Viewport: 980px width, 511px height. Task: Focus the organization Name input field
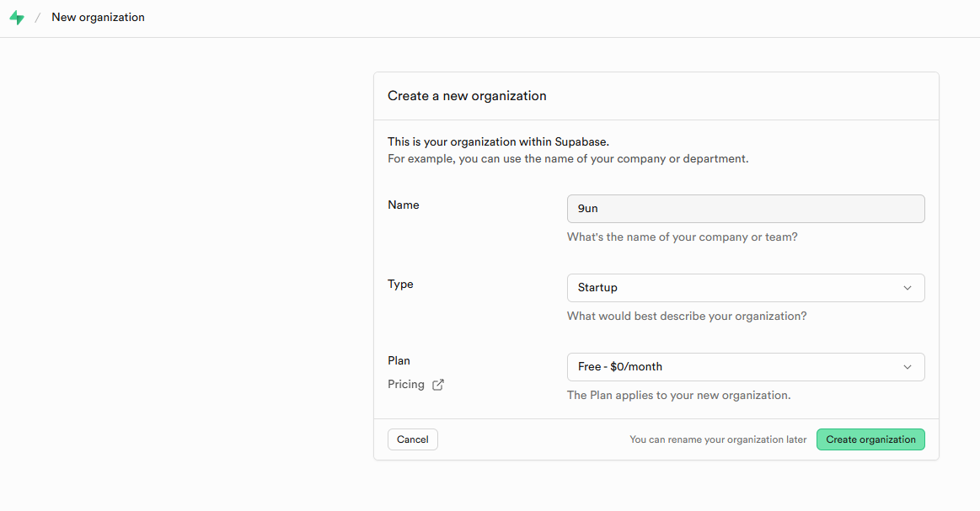[746, 209]
